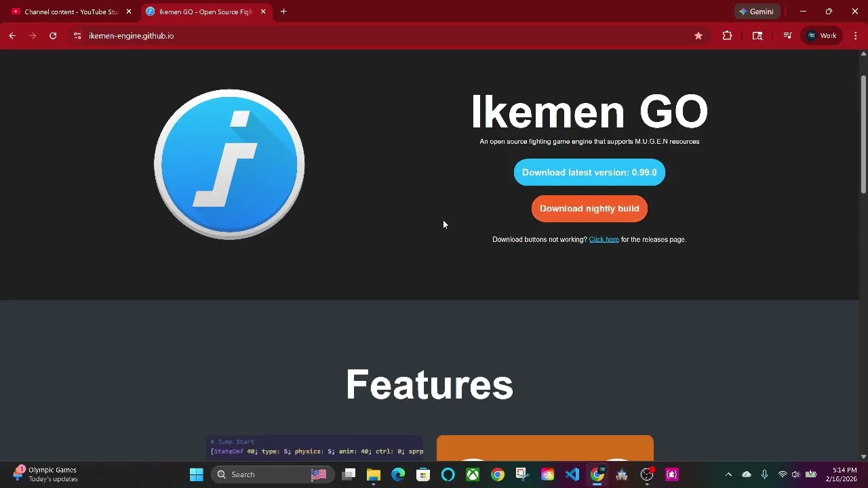
Task: Download latest version 0.99.0
Action: coord(589,172)
